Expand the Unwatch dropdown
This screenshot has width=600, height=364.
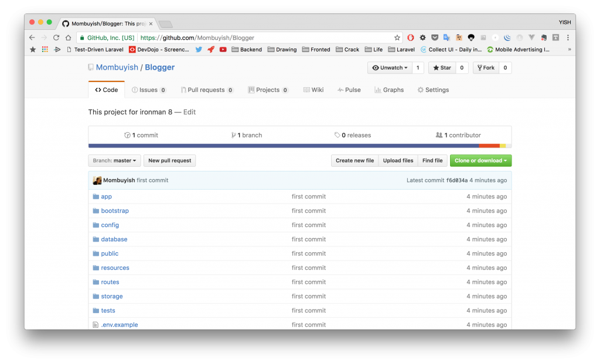click(x=390, y=68)
